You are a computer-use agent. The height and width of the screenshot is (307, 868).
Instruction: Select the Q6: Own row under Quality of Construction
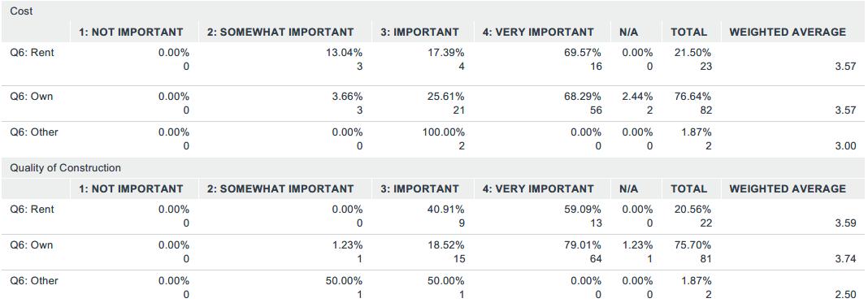click(x=434, y=252)
